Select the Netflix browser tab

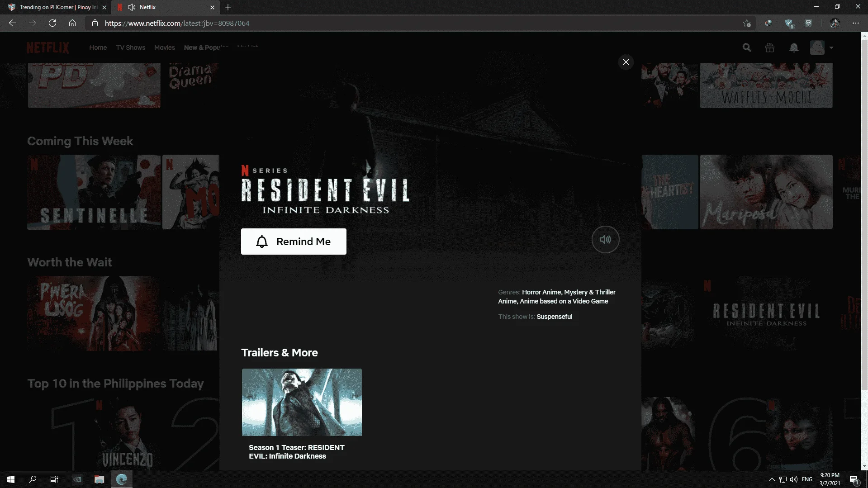tap(165, 7)
